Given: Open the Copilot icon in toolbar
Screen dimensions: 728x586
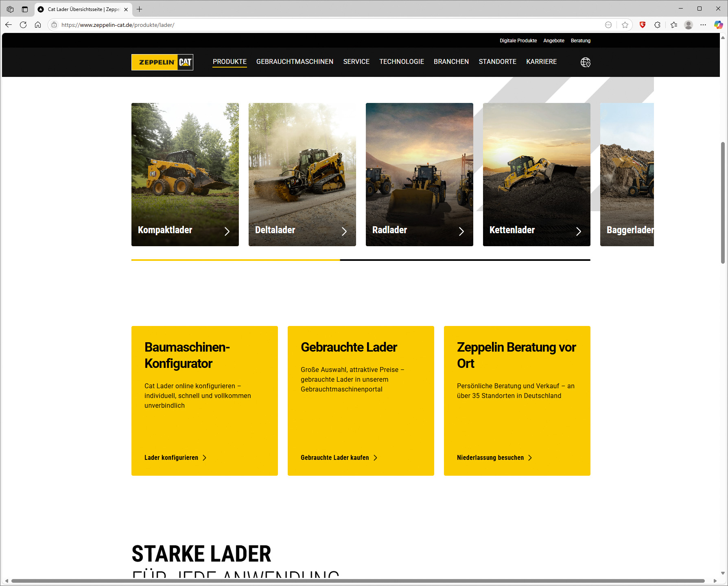Looking at the screenshot, I should [x=718, y=25].
